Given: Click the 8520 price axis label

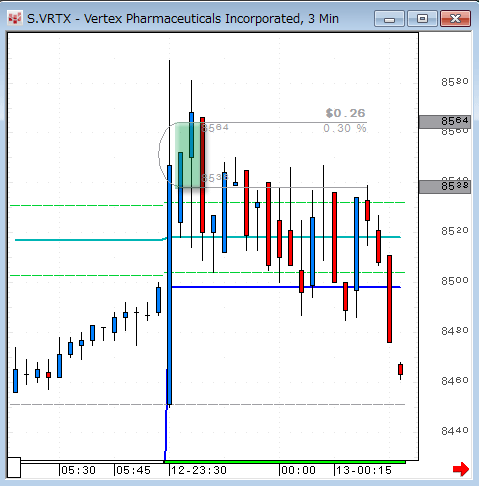Looking at the screenshot, I should [x=455, y=231].
